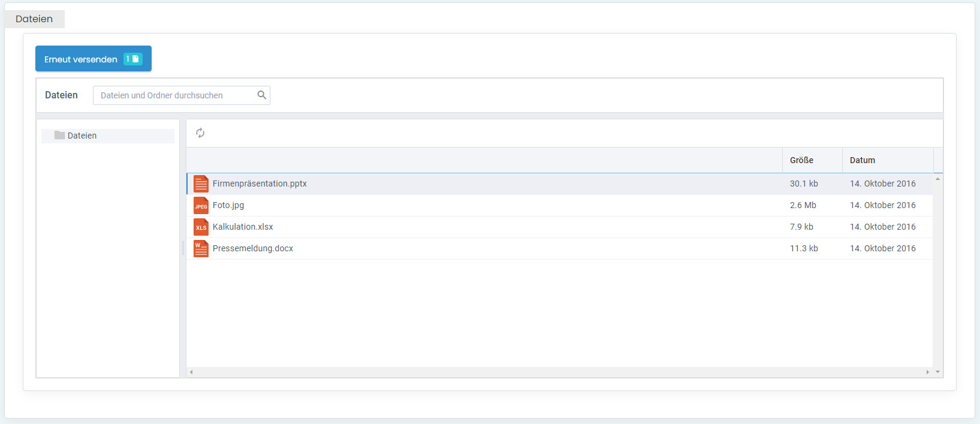Screen dimensions: 980x424
Task: Select Kalkulation.xlsx in the file list
Action: tap(243, 227)
